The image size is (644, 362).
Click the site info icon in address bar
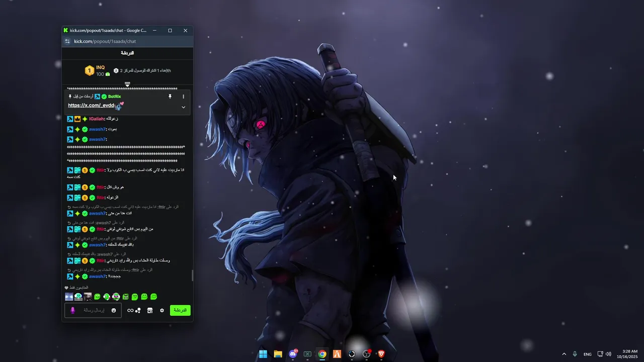pos(67,41)
